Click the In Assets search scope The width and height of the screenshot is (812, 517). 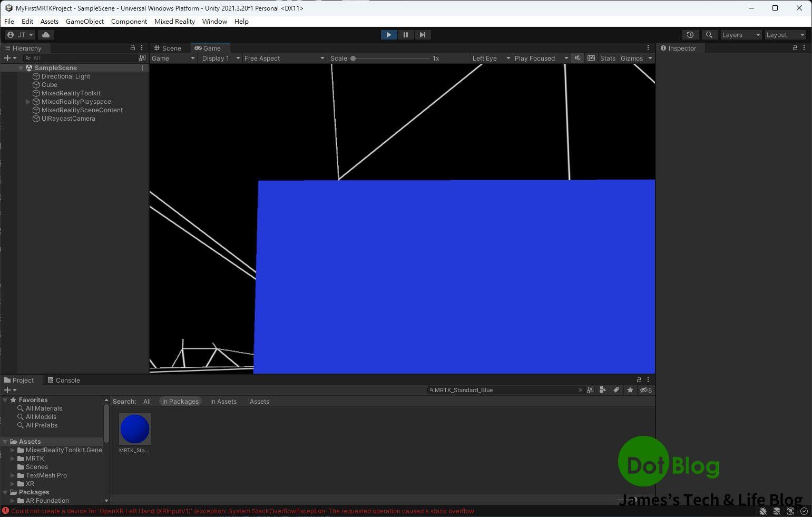223,401
